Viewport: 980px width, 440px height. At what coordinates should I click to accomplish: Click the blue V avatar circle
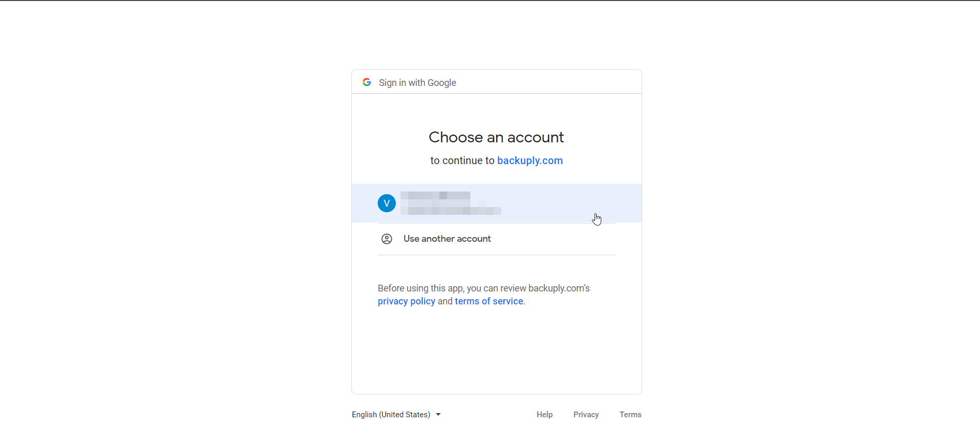click(x=387, y=203)
